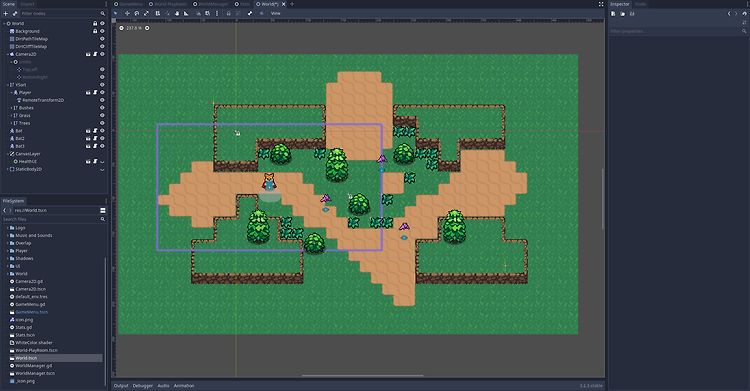
Task: Click the Filter properties field in Inspector
Action: tap(678, 31)
